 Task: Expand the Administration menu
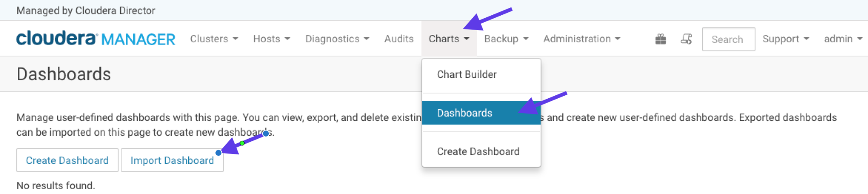pyautogui.click(x=581, y=39)
